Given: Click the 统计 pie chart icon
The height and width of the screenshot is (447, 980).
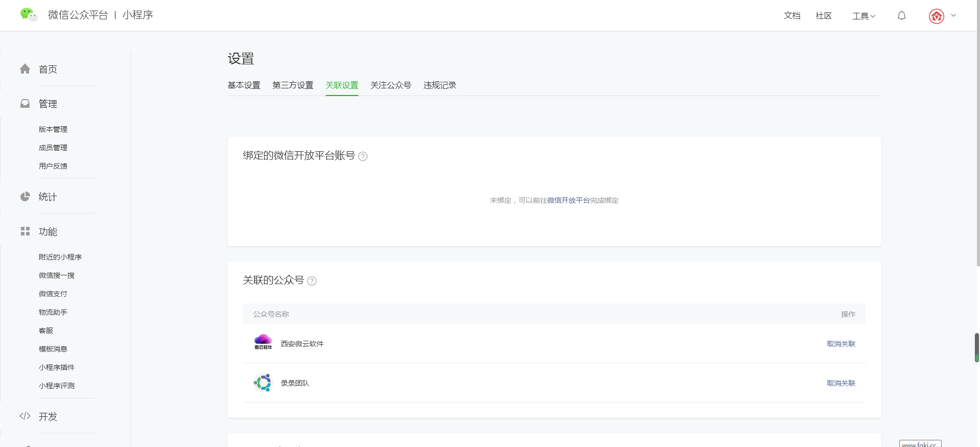Looking at the screenshot, I should click(x=25, y=197).
